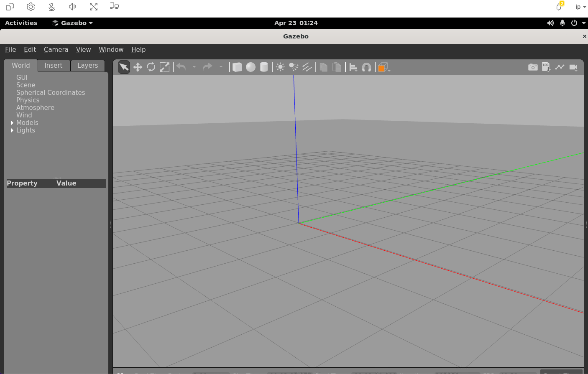Open the Help menu
This screenshot has width=588, height=374.
(x=138, y=50)
